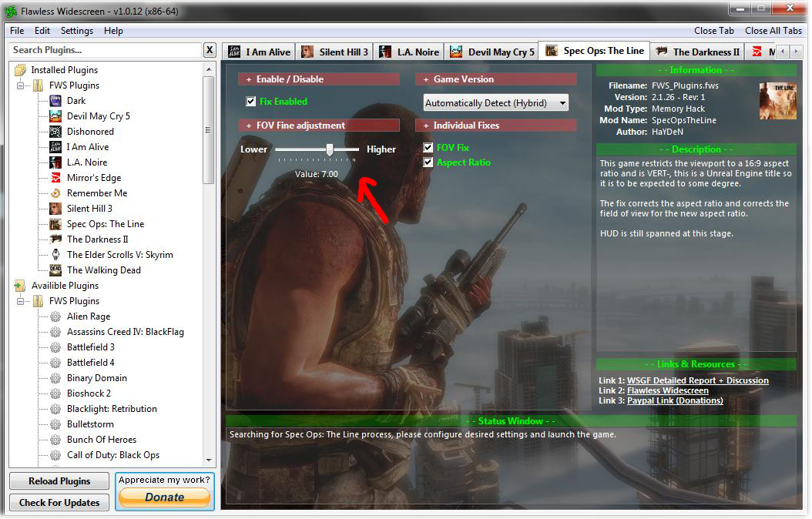Image resolution: width=812 pixels, height=519 pixels.
Task: Click the I Am Alive tree icon
Action: point(55,147)
